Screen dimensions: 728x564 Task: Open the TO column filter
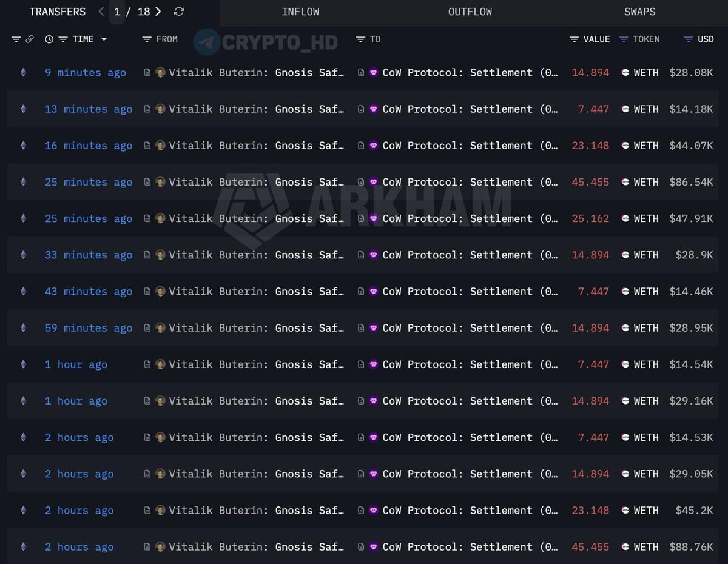[360, 39]
